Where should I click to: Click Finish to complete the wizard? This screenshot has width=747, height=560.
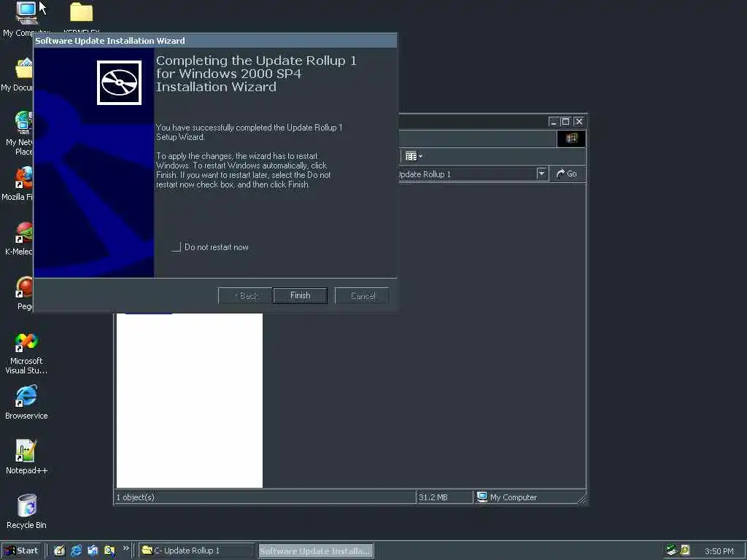click(x=300, y=295)
